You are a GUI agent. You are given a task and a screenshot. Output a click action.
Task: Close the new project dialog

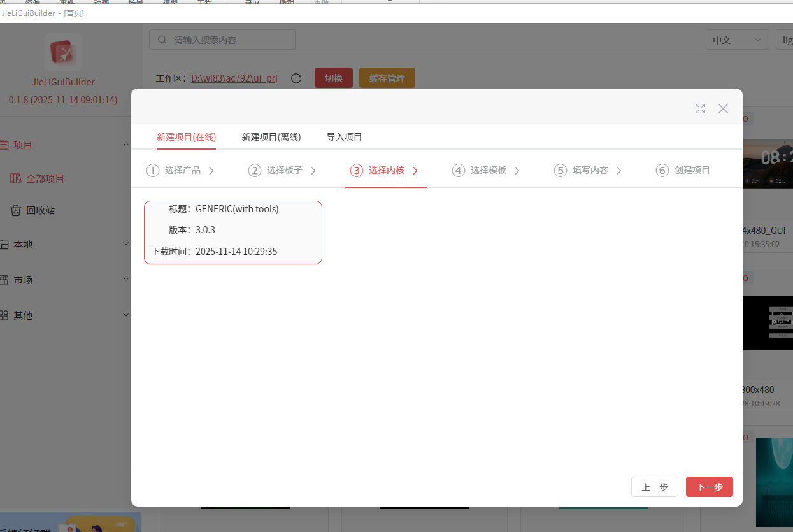tap(723, 108)
